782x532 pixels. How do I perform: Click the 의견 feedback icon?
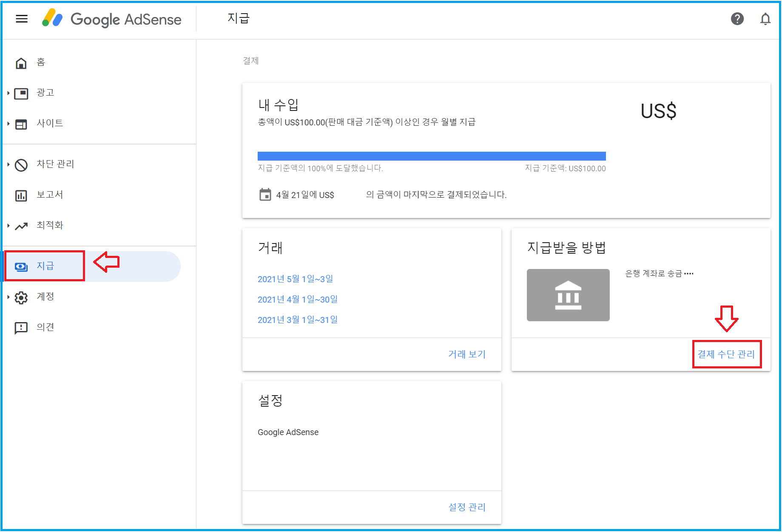(x=21, y=328)
